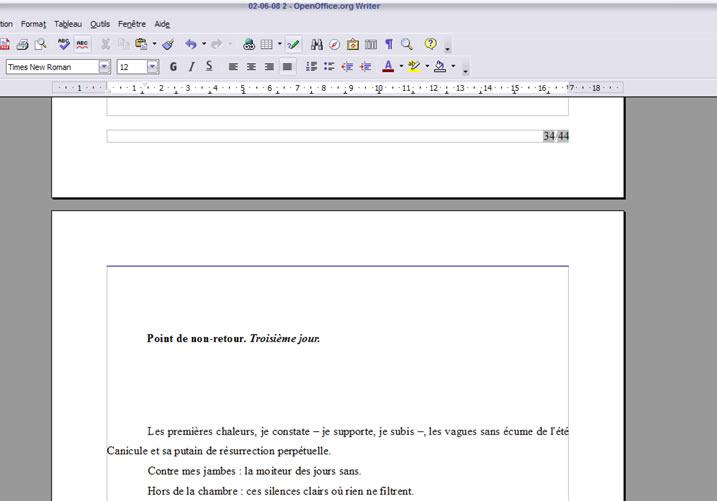
Task: Open the Outils menu
Action: [x=100, y=24]
